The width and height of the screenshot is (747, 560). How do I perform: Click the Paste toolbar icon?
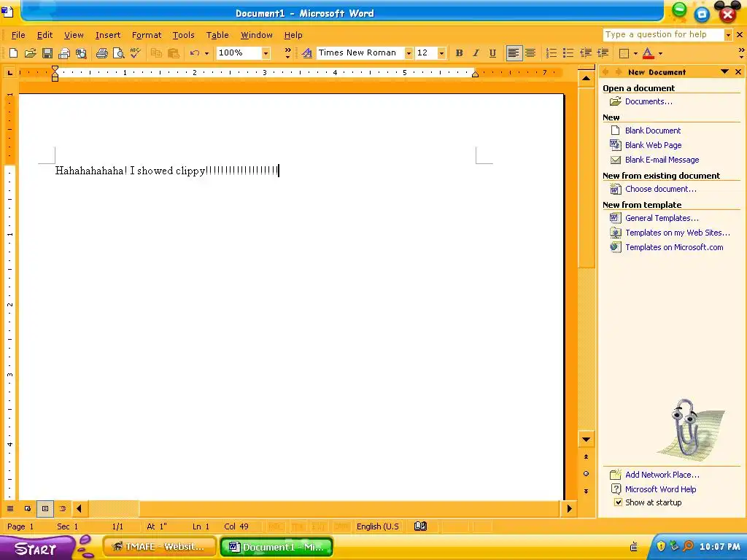[x=174, y=53]
